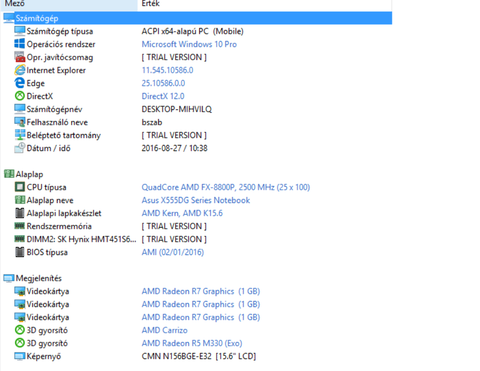This screenshot has width=480, height=371.
Task: Select the Megjelenítés section label
Action: pos(39,278)
